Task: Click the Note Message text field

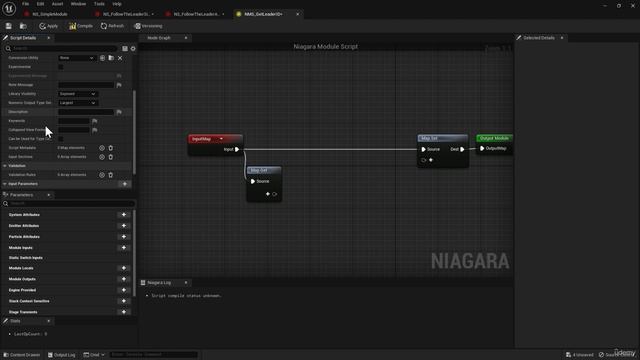Action: [x=86, y=85]
